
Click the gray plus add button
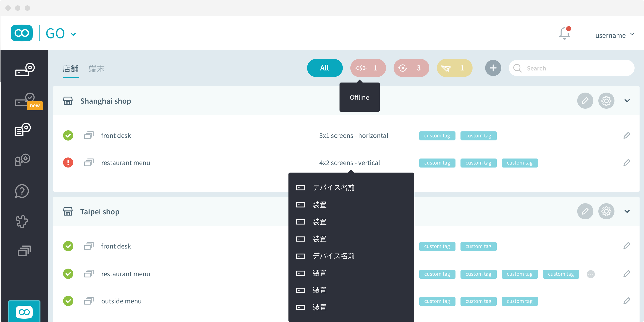(x=493, y=68)
